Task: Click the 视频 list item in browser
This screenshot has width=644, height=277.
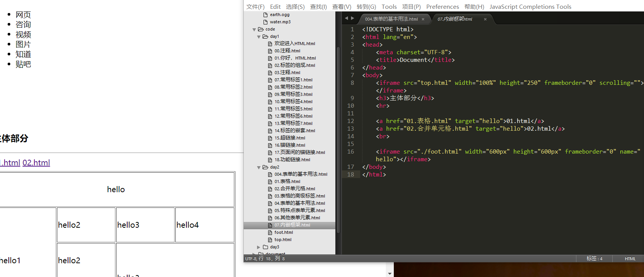Action: click(23, 34)
